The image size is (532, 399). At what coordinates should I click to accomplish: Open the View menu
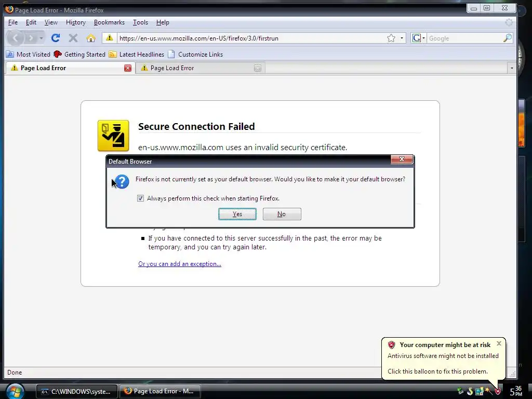click(51, 22)
